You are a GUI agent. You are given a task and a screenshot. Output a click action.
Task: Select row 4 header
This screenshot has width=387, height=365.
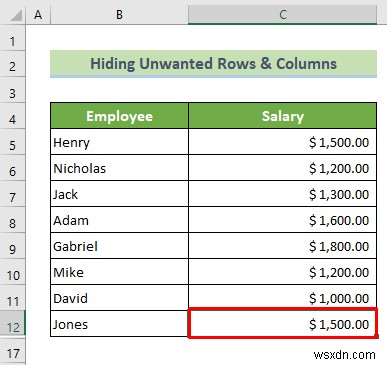(12, 116)
